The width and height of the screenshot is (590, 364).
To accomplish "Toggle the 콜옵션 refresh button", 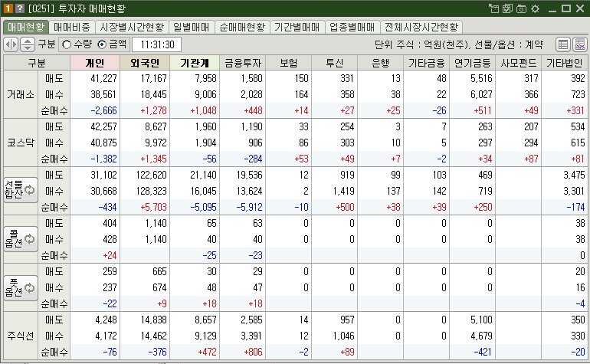I will point(21,239).
